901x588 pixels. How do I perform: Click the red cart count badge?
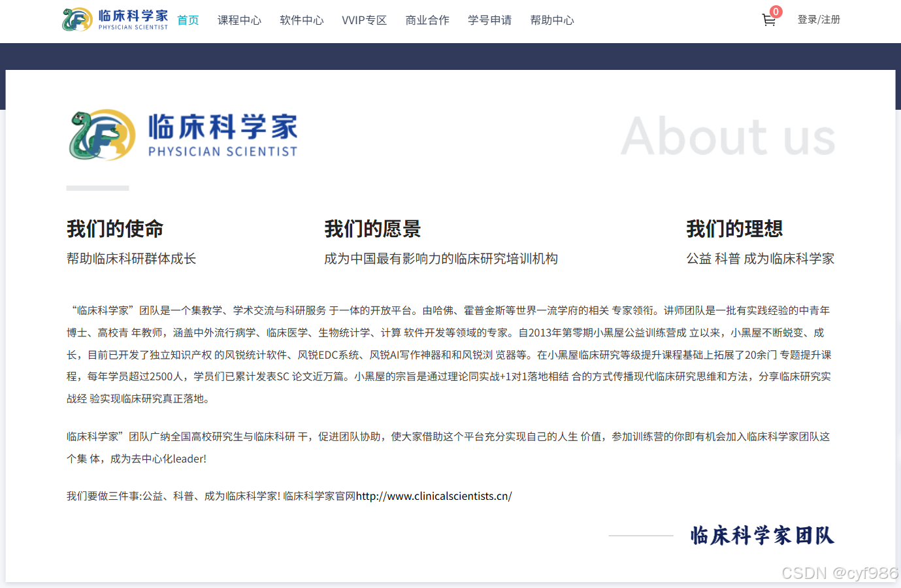[x=776, y=11]
